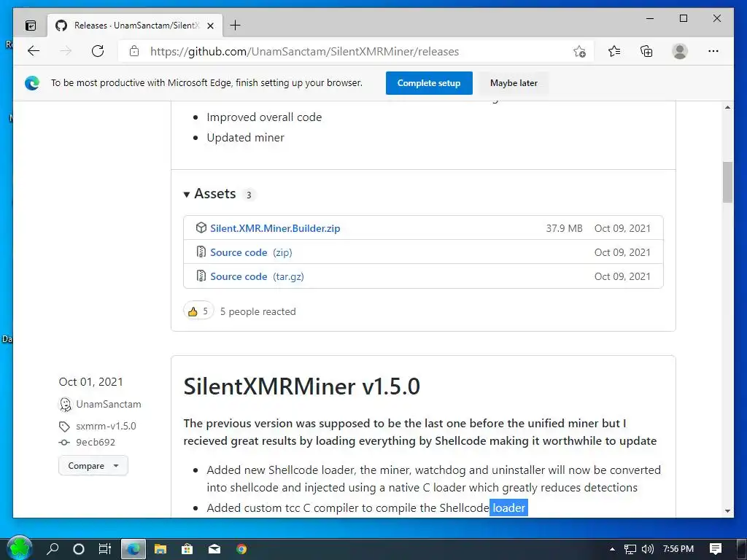Open the volume control tray icon
The height and width of the screenshot is (560, 747).
tap(648, 549)
